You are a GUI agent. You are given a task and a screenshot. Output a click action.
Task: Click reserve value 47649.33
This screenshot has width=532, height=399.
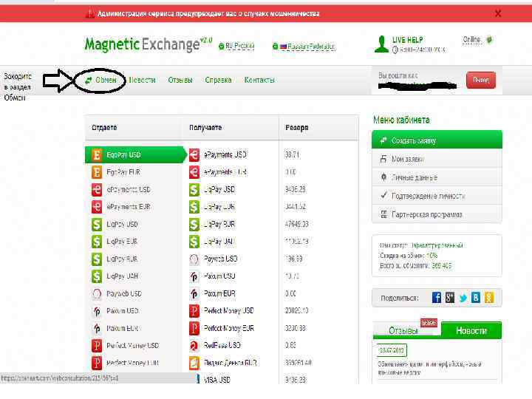(297, 225)
